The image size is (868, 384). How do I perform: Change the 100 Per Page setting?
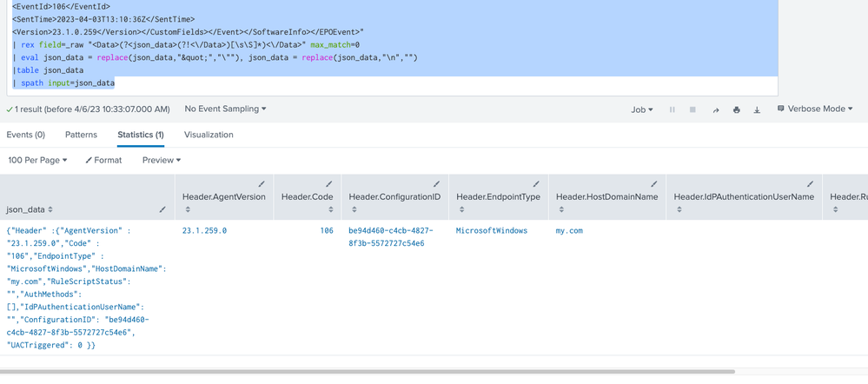click(x=37, y=160)
